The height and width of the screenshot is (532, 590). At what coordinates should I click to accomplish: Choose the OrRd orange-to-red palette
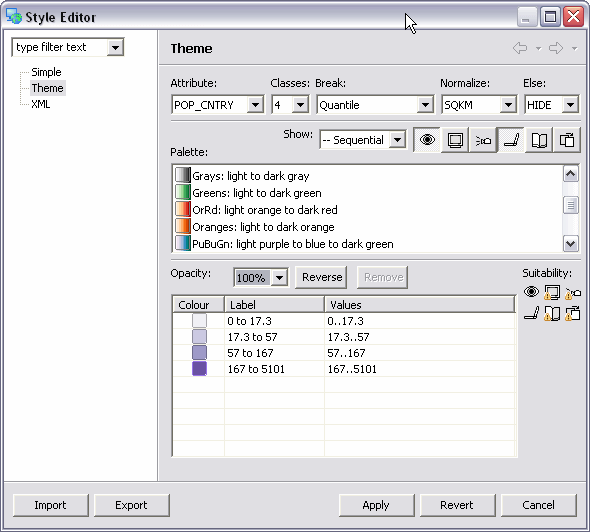pyautogui.click(x=265, y=210)
